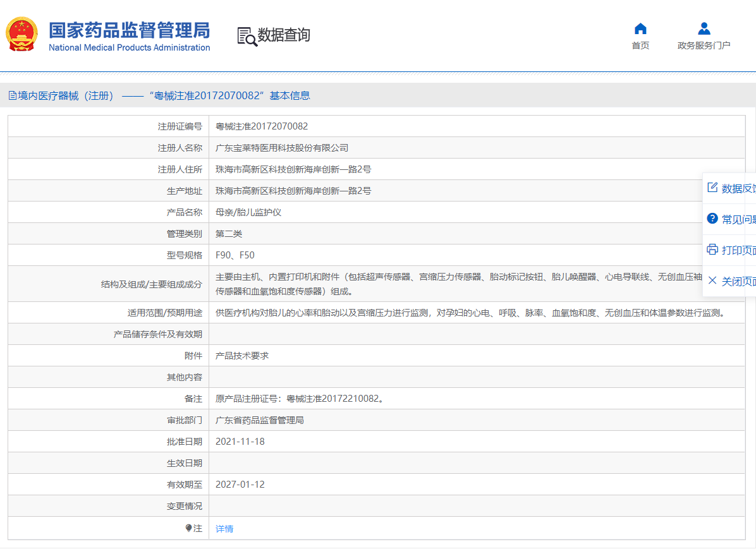The height and width of the screenshot is (549, 756).
Task: Click the 产品储存条件及有效期 label
Action: click(157, 334)
